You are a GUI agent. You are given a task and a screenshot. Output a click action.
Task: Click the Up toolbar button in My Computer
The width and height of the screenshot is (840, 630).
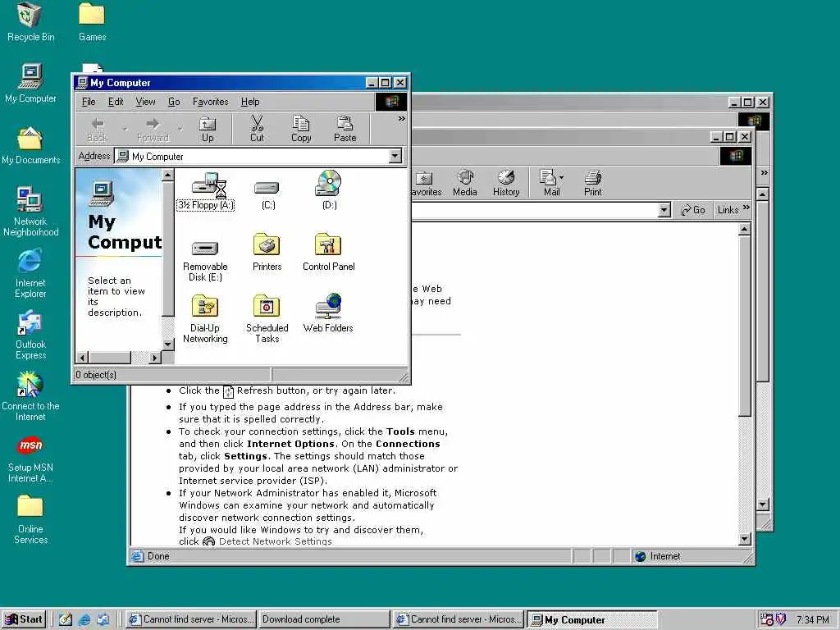208,130
